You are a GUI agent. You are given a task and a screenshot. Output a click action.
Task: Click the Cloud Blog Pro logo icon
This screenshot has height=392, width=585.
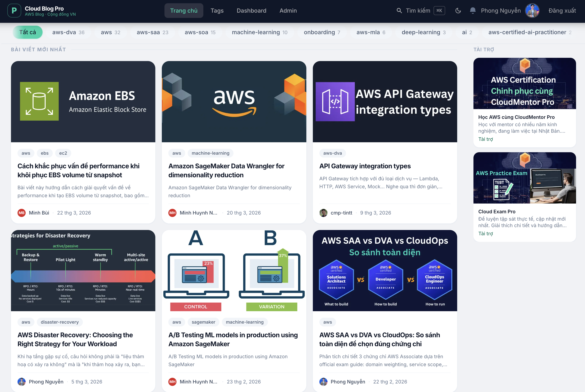pos(14,11)
